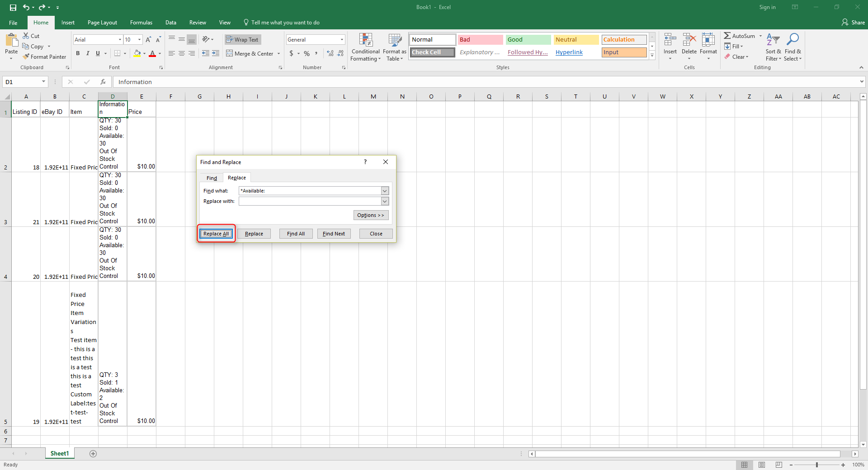Switch to the Find tab in dialog
Screen dimensions: 868x470
(212, 178)
